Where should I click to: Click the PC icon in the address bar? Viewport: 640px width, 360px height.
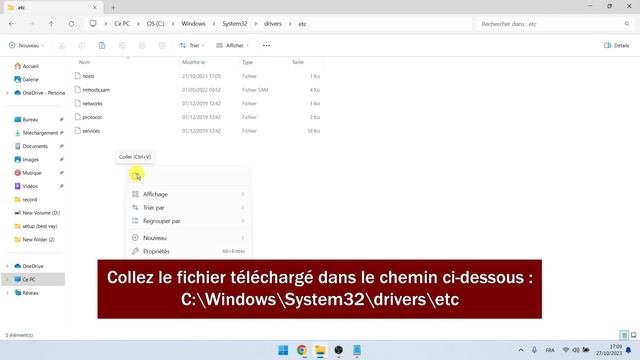(93, 24)
